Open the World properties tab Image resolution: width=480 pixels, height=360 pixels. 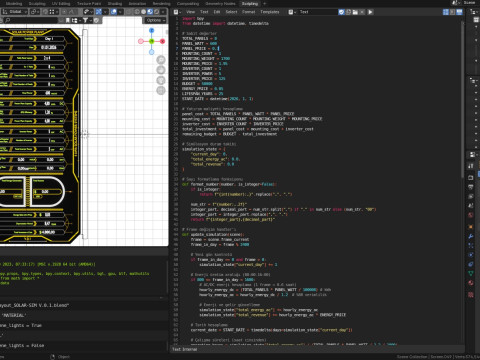471,215
